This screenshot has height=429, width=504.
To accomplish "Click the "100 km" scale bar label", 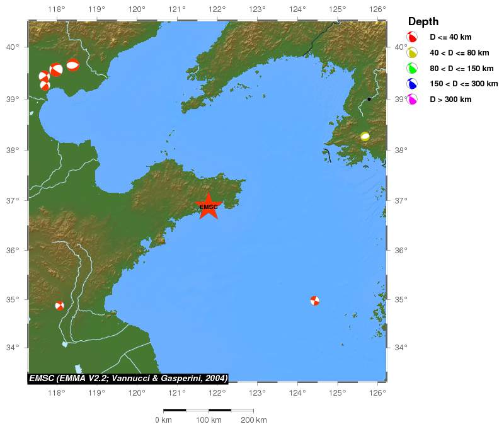I will (x=208, y=420).
